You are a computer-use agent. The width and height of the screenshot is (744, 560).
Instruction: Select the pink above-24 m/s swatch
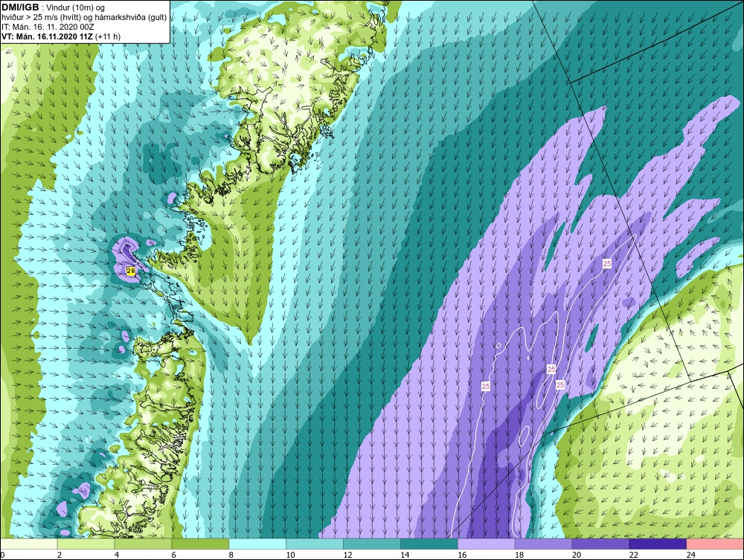coord(715,544)
